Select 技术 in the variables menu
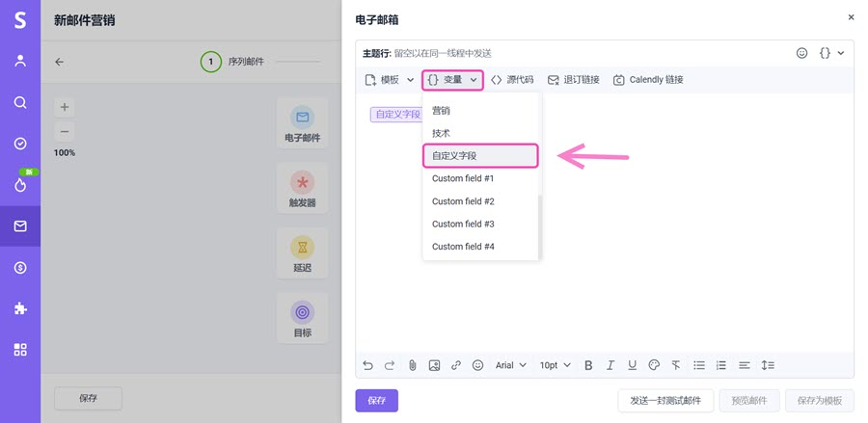The image size is (868, 423). click(480, 133)
